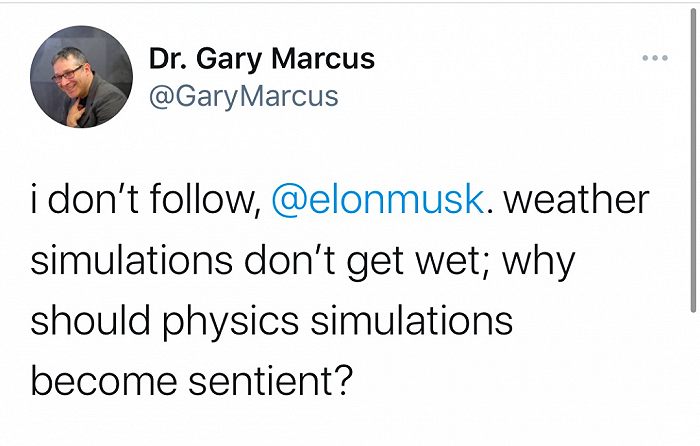Click the word "become" in the tweet
Viewport: 700px width, 446px height.
click(x=104, y=381)
